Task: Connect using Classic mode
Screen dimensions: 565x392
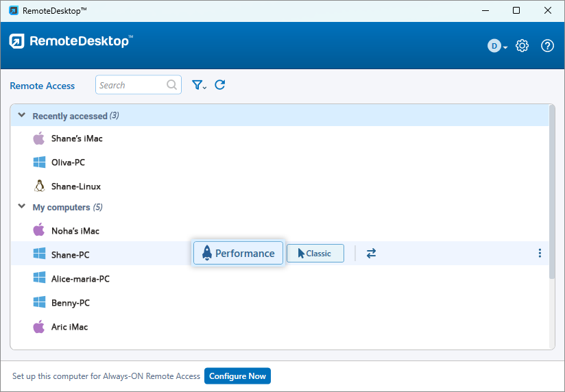Action: [x=315, y=254]
